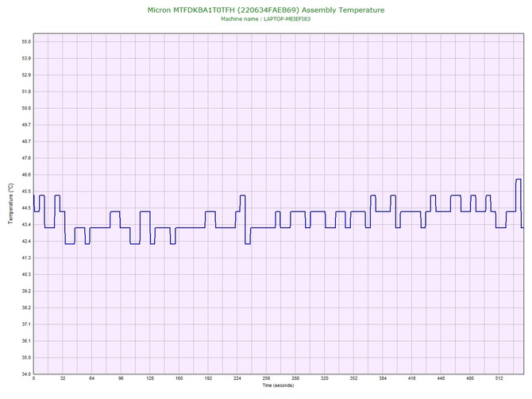Screen dimensions: 532x399
Task: Select the 480 seconds time tick
Action: click(470, 378)
